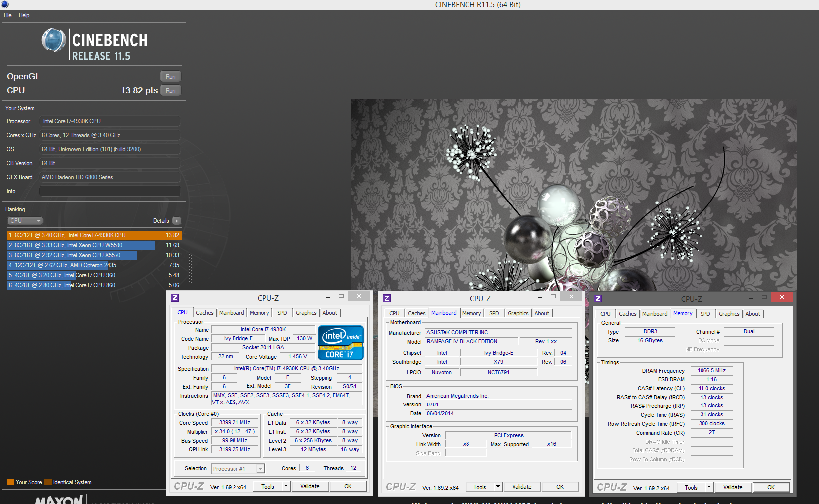Click the rendered scene image

coord(573,195)
